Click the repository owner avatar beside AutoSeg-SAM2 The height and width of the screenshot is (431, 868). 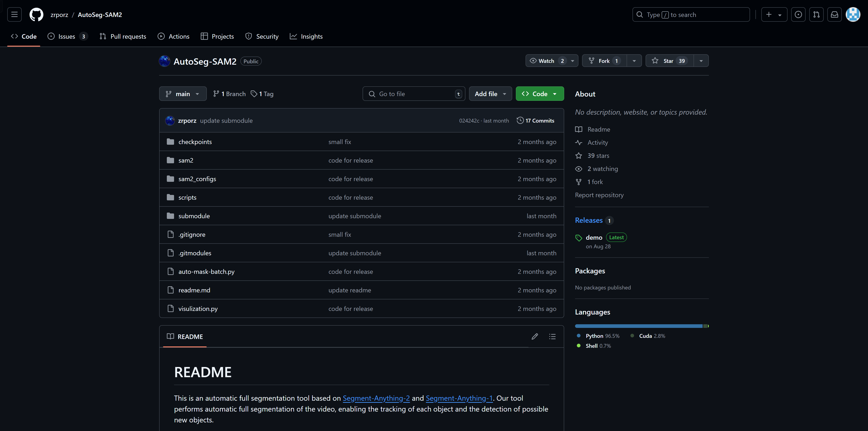click(x=164, y=61)
